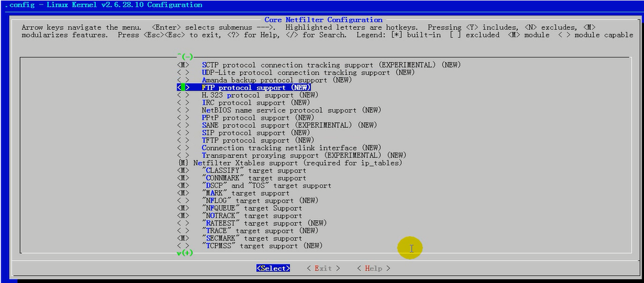Toggle SCTP protocol connection tracking state box
This screenshot has width=644, height=283.
pyautogui.click(x=183, y=65)
